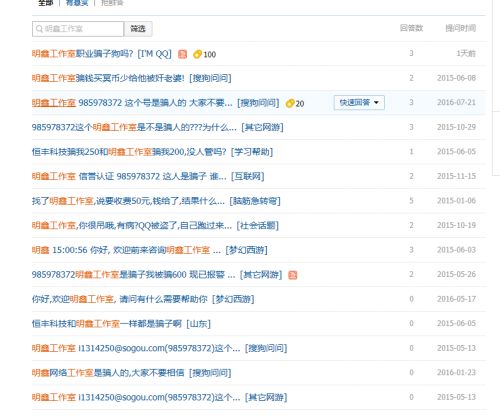
Task: Open question 明鑫工作室 985978372 这个号是骗人的
Action: coord(132,103)
